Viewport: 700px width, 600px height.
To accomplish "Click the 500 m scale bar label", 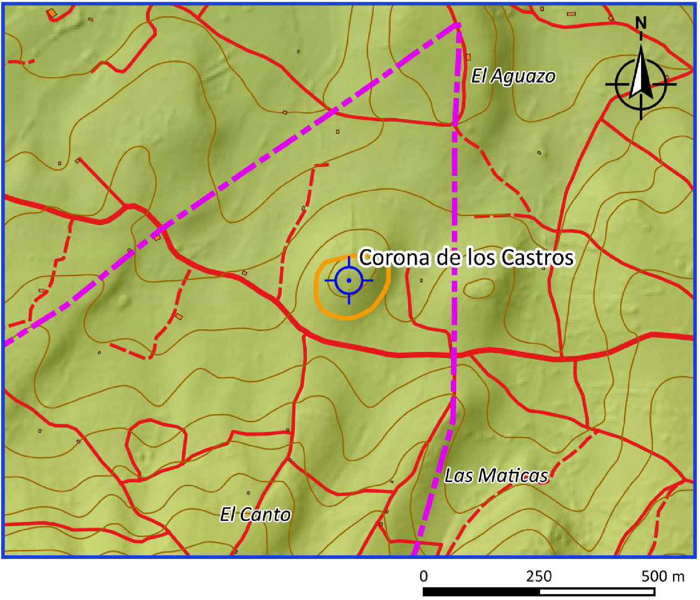I will coord(663,576).
